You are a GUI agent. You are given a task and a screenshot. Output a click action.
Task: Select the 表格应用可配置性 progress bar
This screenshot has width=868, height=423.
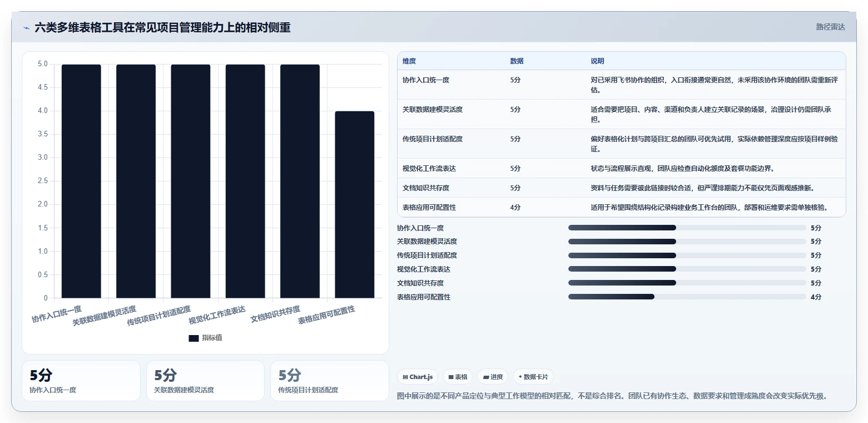coord(687,297)
